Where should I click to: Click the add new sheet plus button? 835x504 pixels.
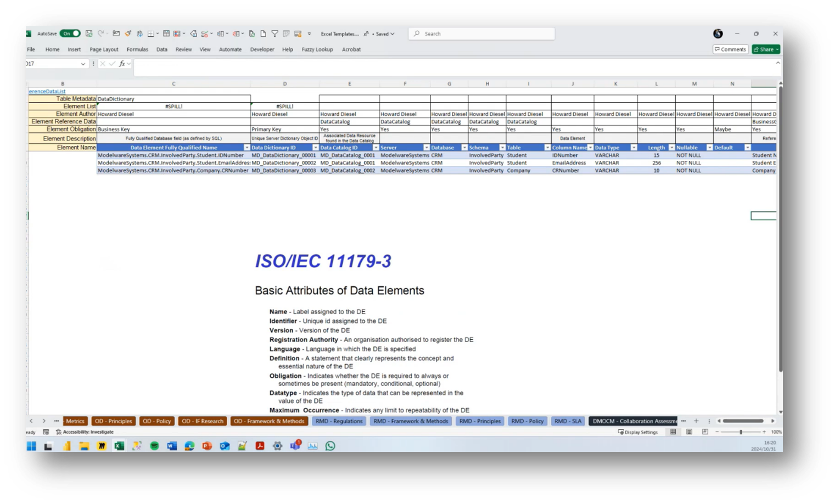click(x=696, y=421)
